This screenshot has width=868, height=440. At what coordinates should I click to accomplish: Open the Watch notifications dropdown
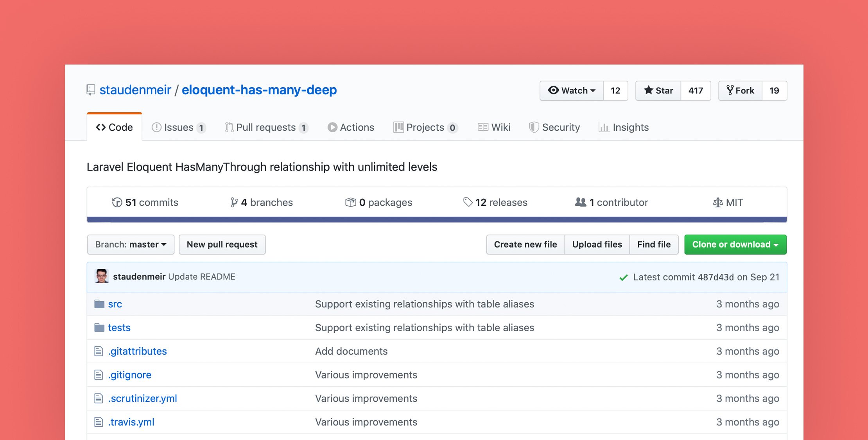pos(572,91)
